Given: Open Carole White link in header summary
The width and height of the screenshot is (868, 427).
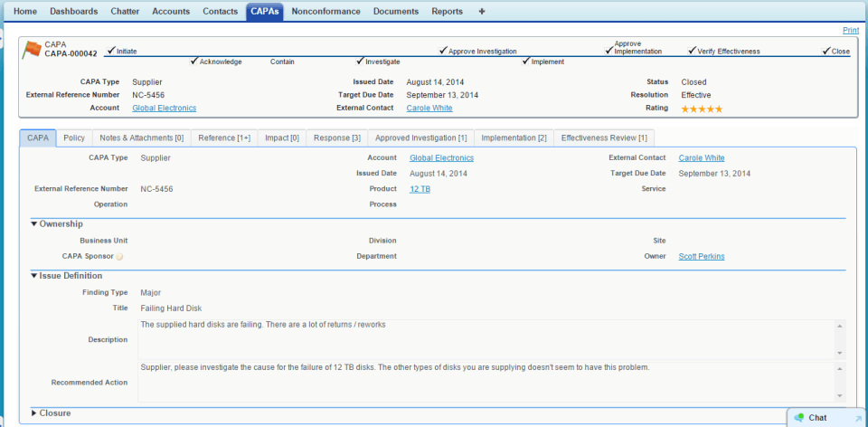Looking at the screenshot, I should [429, 109].
